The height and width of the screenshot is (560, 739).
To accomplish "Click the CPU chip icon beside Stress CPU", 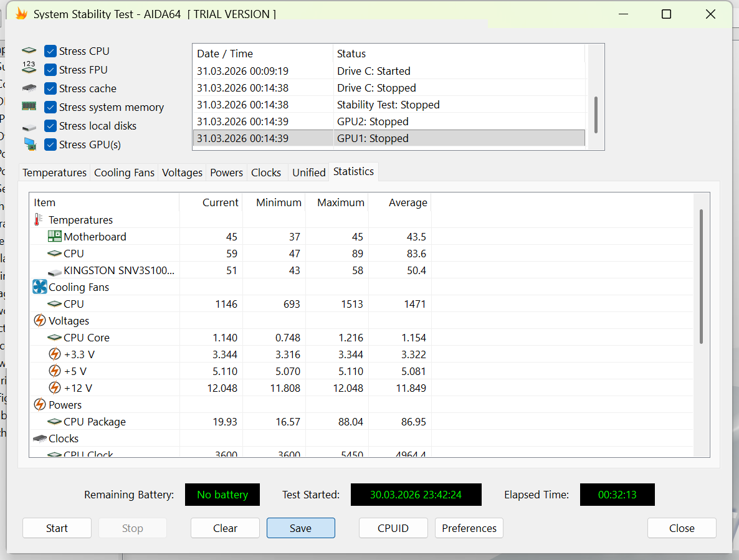I will [29, 50].
